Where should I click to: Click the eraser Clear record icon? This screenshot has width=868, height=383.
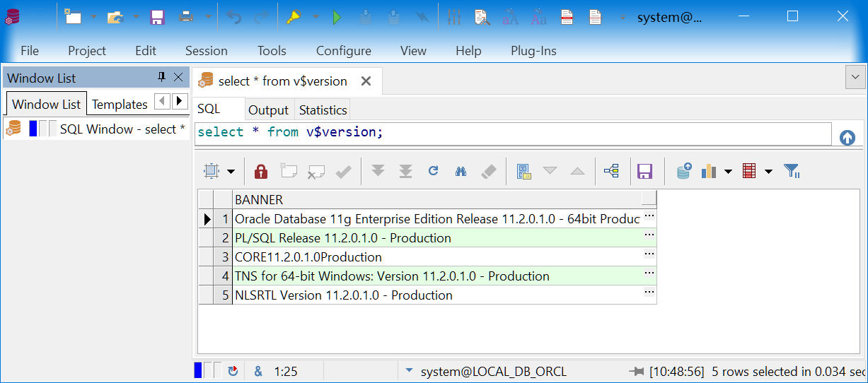[489, 171]
